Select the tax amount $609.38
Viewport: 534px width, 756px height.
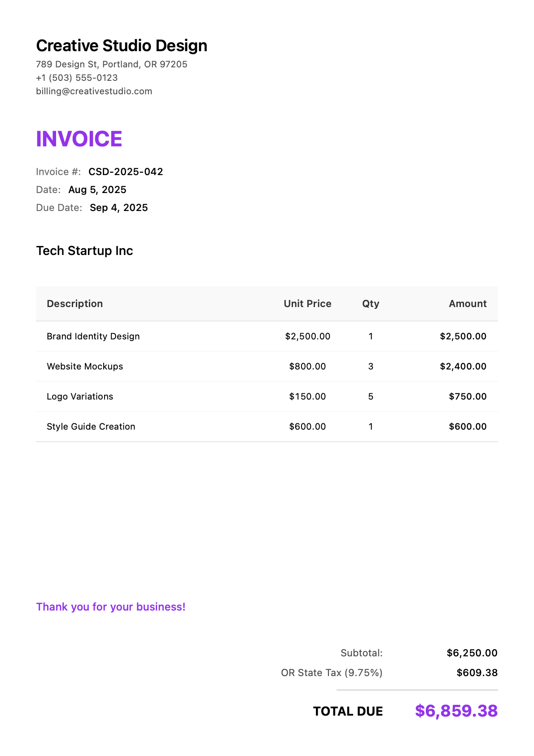tap(477, 672)
